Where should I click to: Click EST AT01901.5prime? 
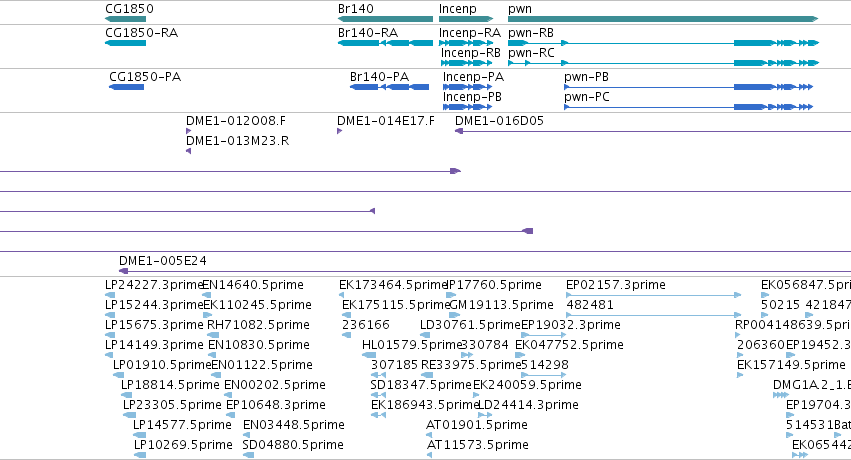(x=477, y=425)
